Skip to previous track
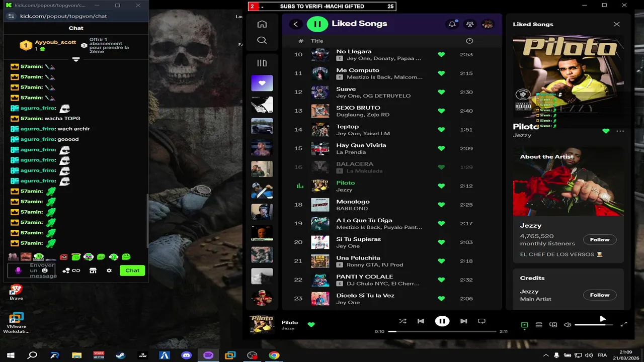The height and width of the screenshot is (362, 644). [x=421, y=321]
